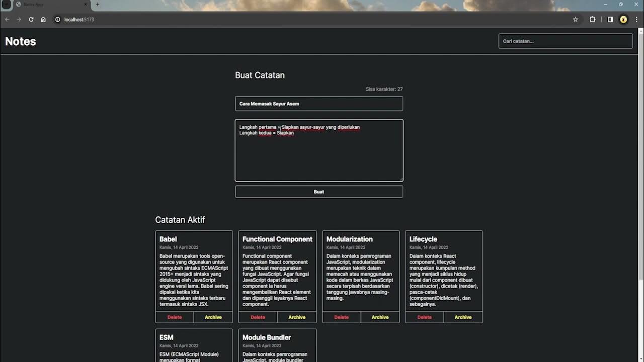This screenshot has width=644, height=362.
Task: Open the Chrome profile avatar
Action: point(623,20)
